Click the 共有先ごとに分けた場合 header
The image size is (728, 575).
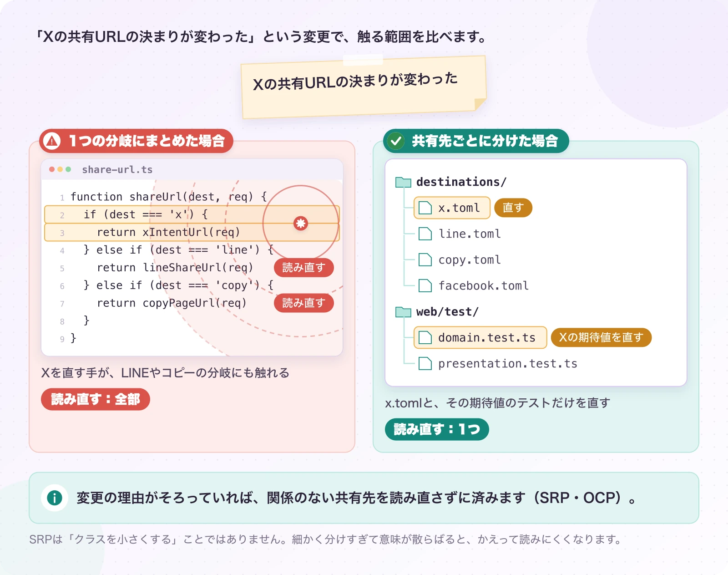pyautogui.click(x=476, y=141)
